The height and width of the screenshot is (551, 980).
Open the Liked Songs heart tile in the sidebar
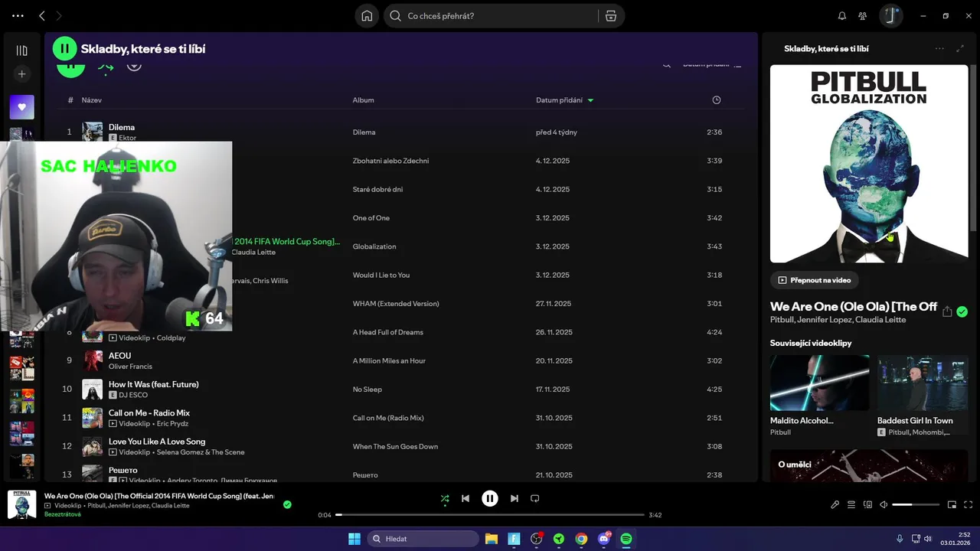click(x=21, y=107)
